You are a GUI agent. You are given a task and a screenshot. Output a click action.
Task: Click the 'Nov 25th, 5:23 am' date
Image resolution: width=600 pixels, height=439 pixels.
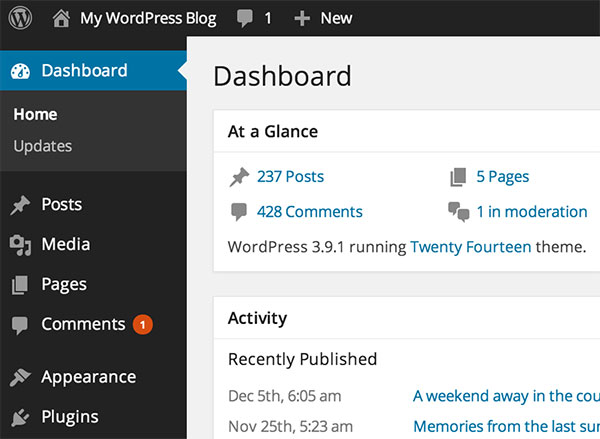pyautogui.click(x=290, y=426)
